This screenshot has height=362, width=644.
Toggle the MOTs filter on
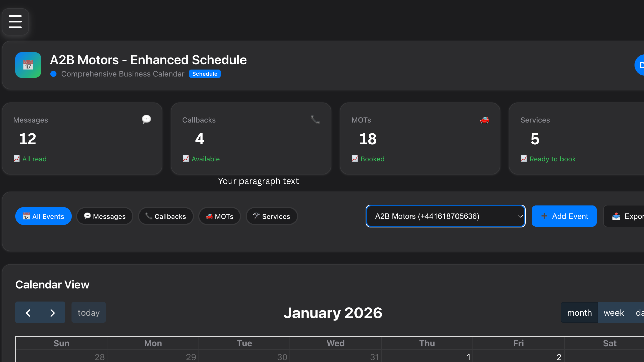219,216
